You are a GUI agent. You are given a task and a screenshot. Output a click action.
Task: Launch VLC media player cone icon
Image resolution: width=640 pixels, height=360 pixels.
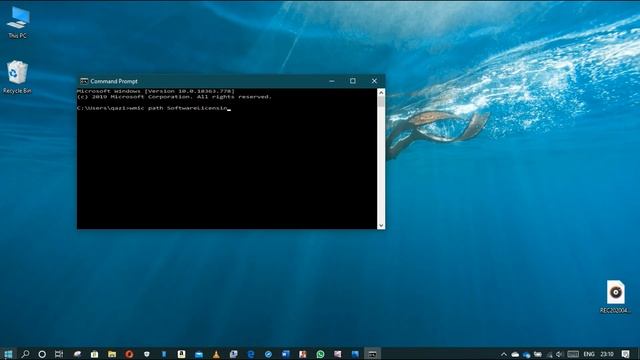(216, 354)
